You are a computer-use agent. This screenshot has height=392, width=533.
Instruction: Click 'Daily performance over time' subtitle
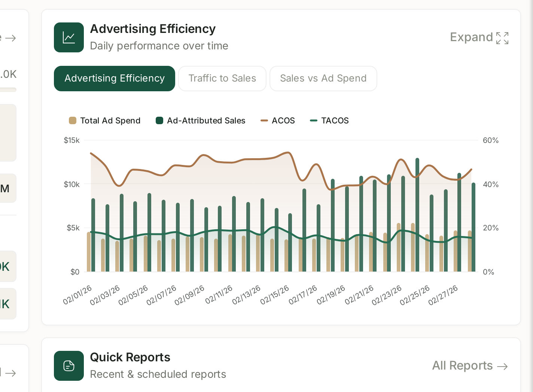coord(159,46)
